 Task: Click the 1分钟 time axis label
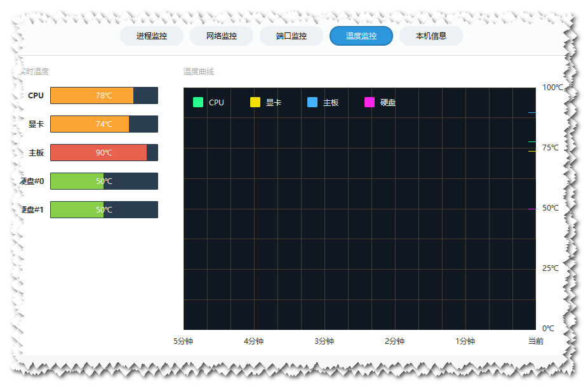click(x=465, y=341)
